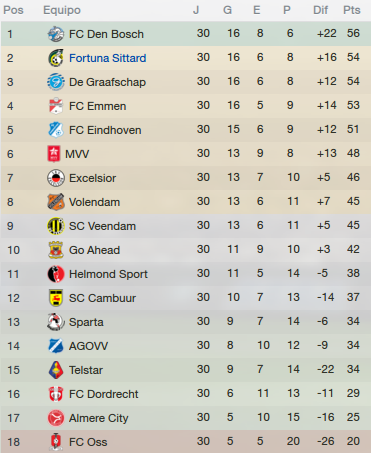371x453 pixels.
Task: Select the Volendam orange crest
Action: (x=56, y=202)
